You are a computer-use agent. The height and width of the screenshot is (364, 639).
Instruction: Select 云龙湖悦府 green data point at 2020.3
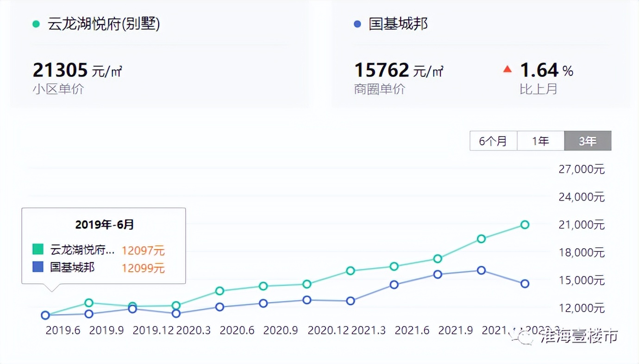pos(176,306)
